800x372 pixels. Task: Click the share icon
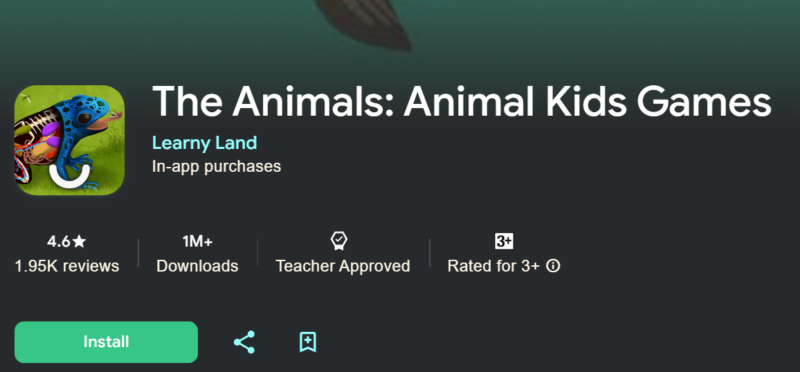(244, 342)
